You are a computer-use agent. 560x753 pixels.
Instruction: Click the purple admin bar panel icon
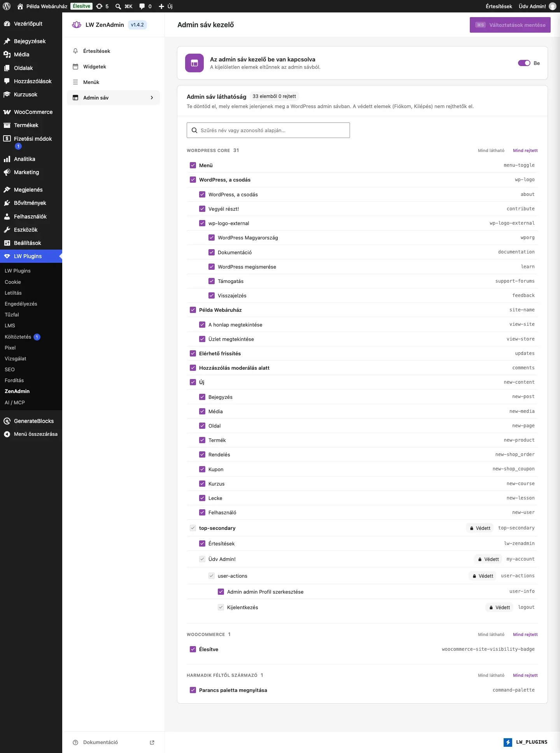click(194, 63)
